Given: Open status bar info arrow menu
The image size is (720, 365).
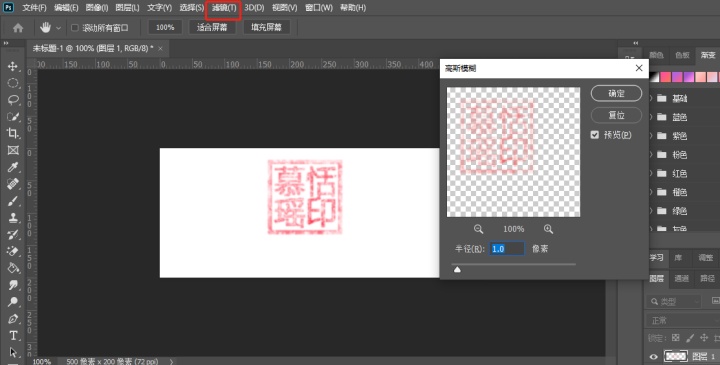Looking at the screenshot, I should coord(172,361).
